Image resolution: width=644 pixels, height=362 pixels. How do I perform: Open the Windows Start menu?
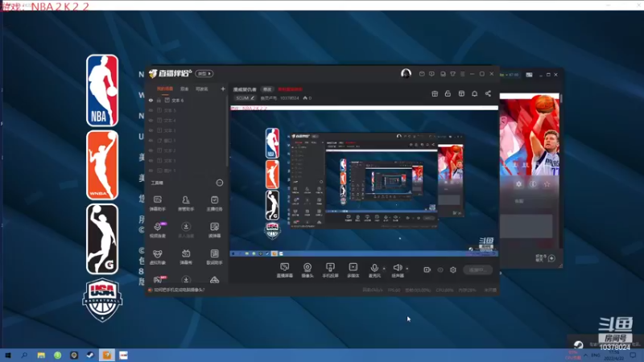[8, 355]
